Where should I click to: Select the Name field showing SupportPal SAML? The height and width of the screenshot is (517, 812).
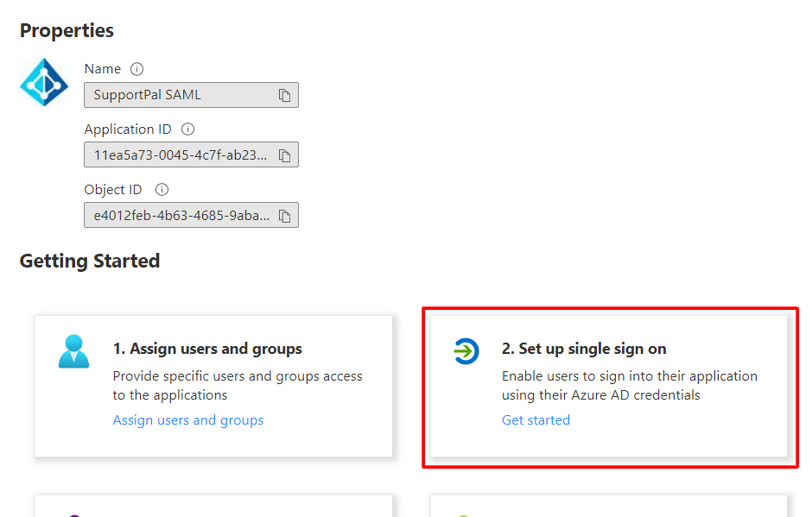[x=177, y=95]
